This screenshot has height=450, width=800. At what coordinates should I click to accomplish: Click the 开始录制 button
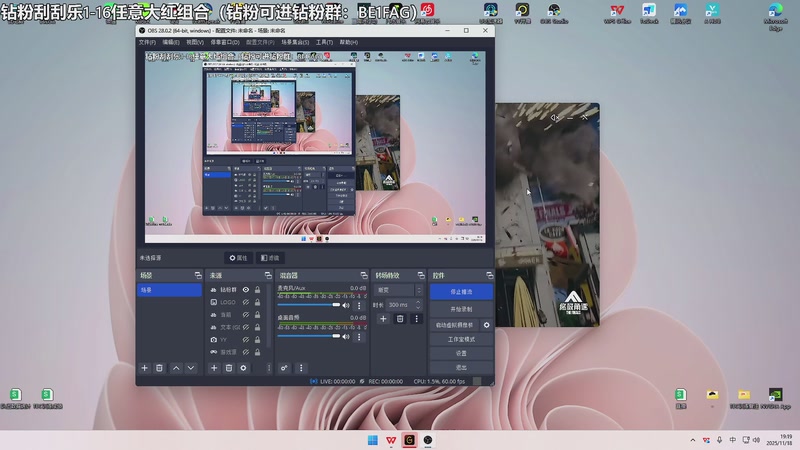(x=461, y=309)
